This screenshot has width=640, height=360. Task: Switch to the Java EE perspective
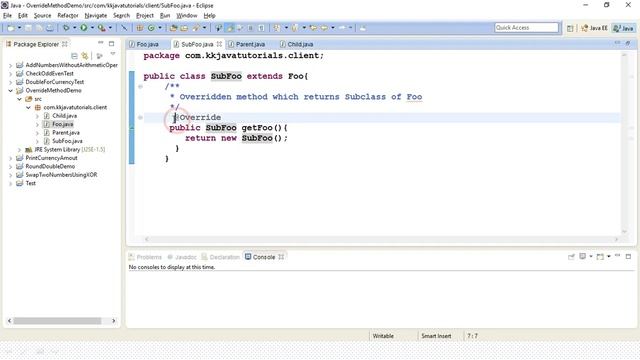594,28
